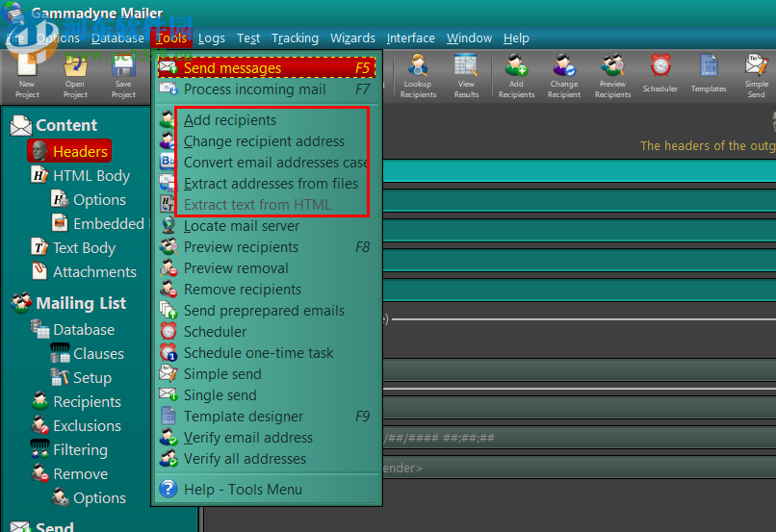Select Change recipient address entry
The image size is (776, 532).
pos(267,140)
